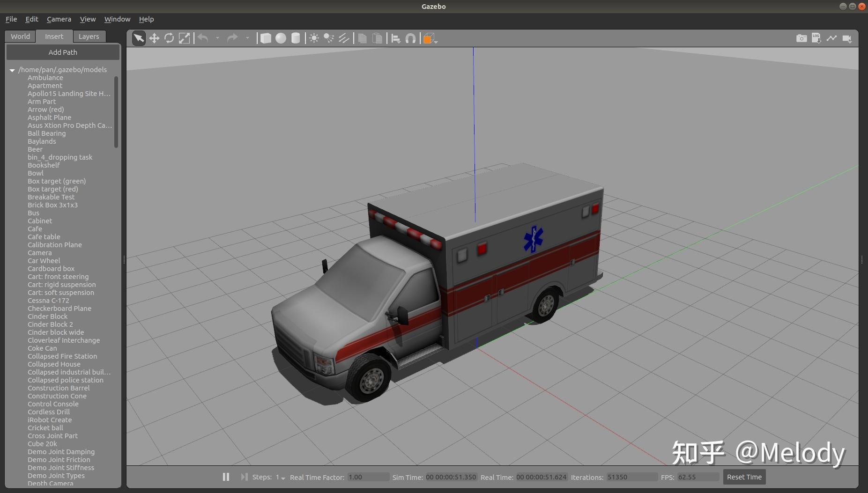This screenshot has height=493, width=868.
Task: Add a point light
Action: pos(314,38)
